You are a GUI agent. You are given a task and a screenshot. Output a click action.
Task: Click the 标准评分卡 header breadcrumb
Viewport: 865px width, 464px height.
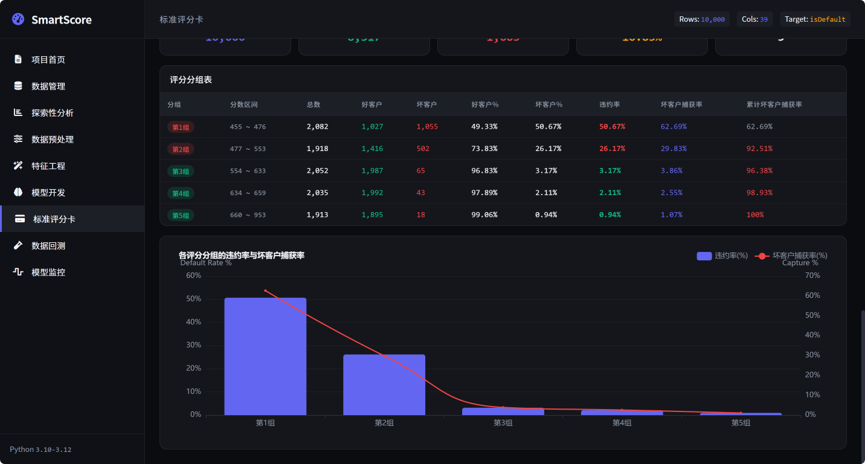click(x=181, y=19)
